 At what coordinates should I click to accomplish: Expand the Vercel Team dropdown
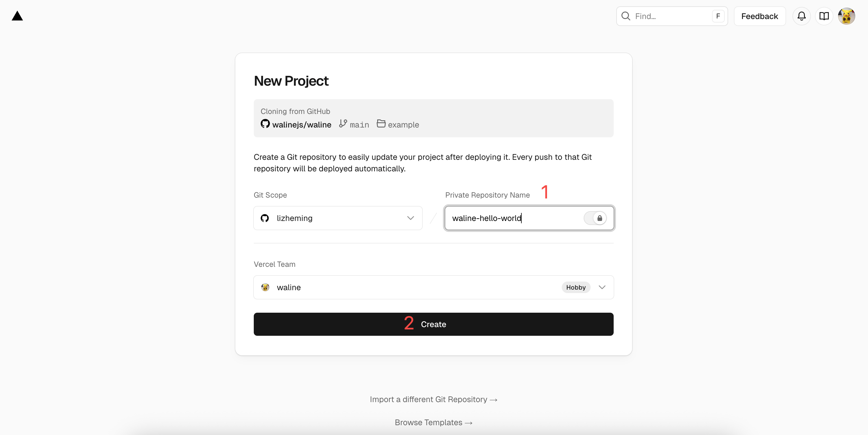click(x=602, y=287)
